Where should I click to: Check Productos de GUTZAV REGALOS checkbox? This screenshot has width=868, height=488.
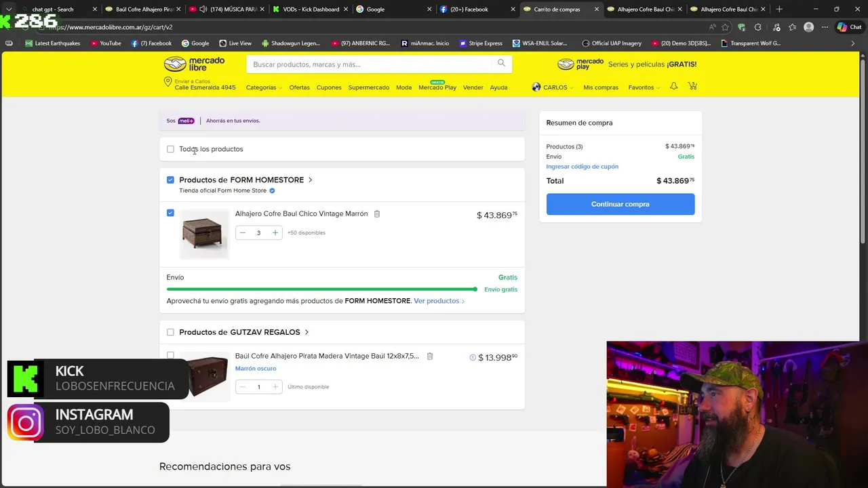point(170,332)
